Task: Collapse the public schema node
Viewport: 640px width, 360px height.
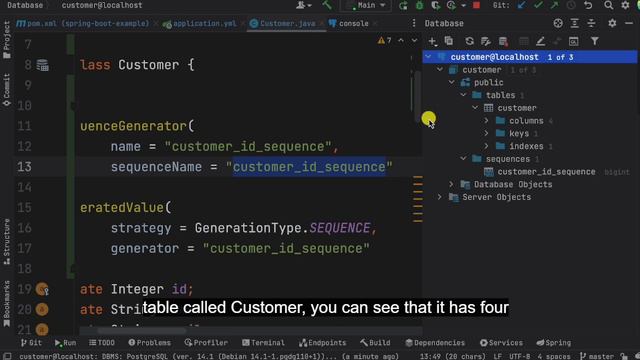Action: (x=451, y=82)
